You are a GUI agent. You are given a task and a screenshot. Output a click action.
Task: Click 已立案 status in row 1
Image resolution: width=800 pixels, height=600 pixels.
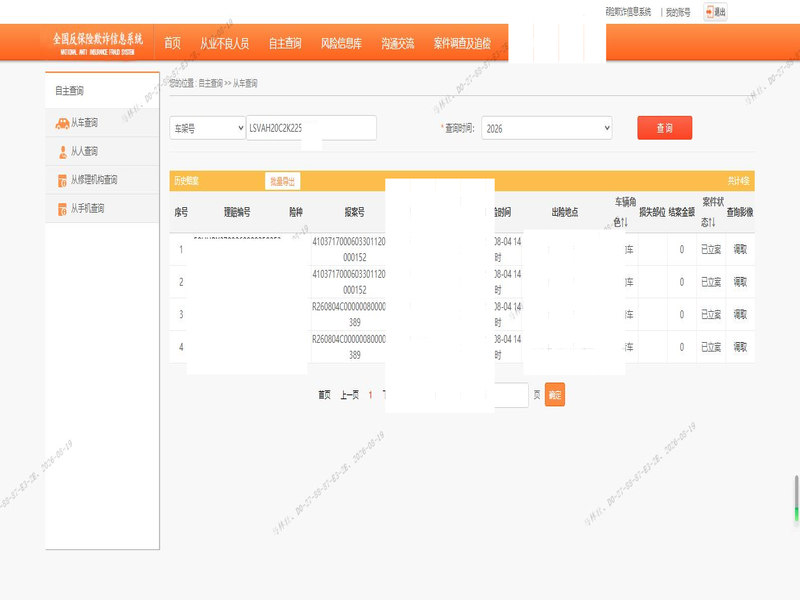[x=711, y=249]
